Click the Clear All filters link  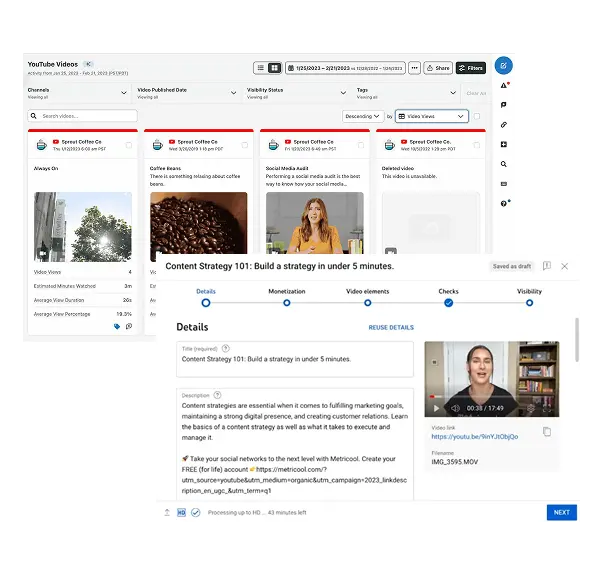coord(476,93)
